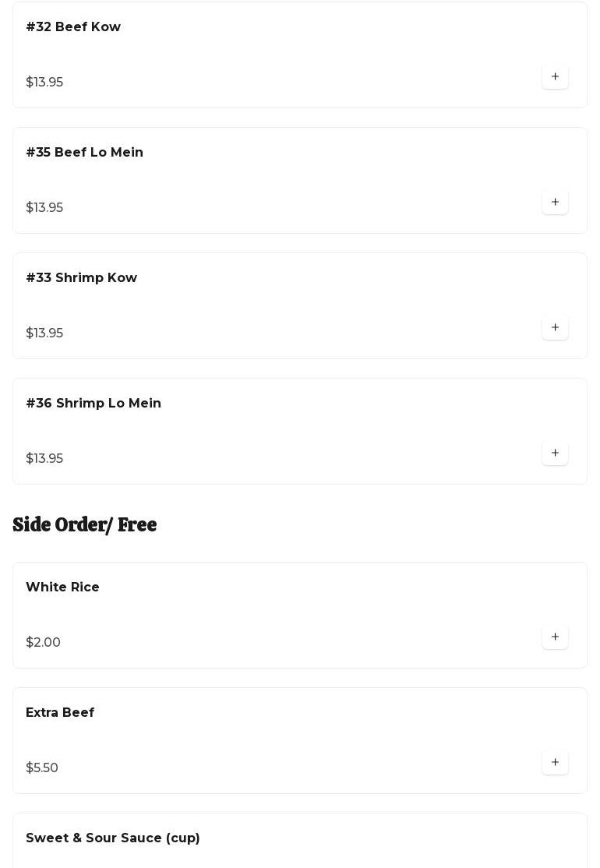Click plus icon for #33 Shrimp Kow

pos(555,328)
